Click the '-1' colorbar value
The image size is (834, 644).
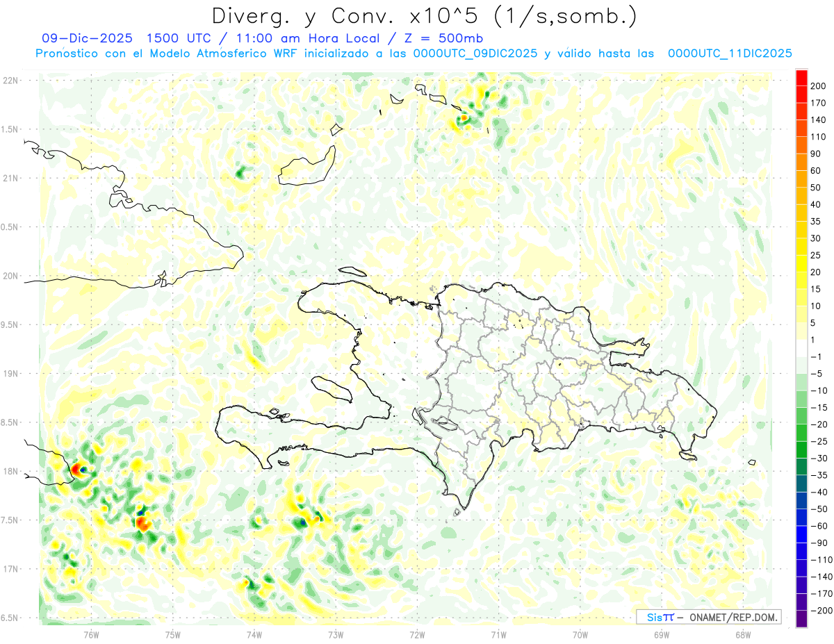(817, 356)
